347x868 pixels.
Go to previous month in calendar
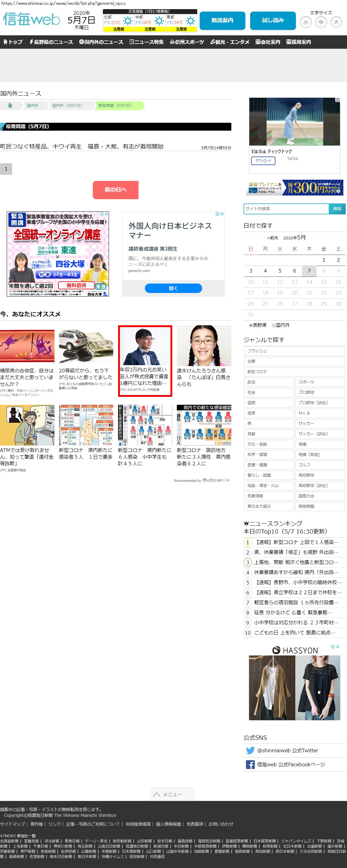point(272,238)
